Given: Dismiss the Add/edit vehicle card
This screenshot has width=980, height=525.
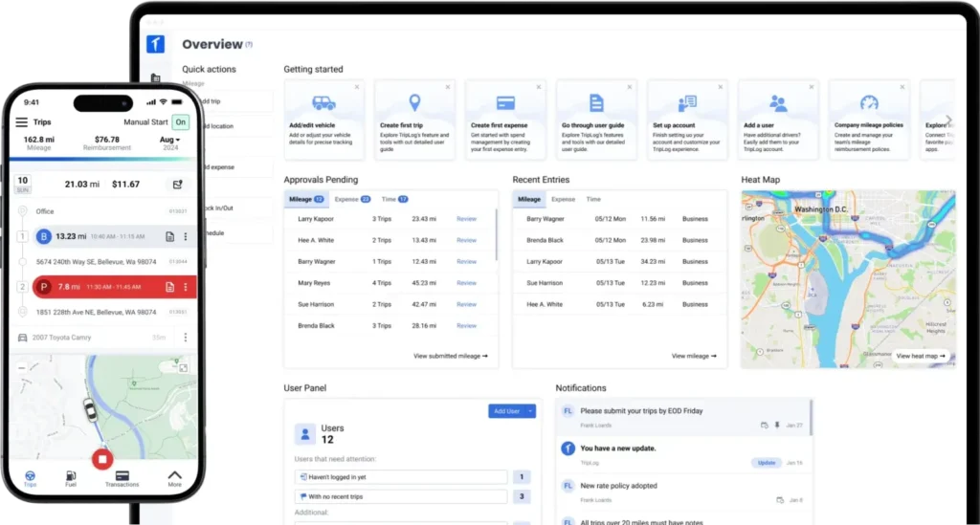Looking at the screenshot, I should [x=357, y=87].
